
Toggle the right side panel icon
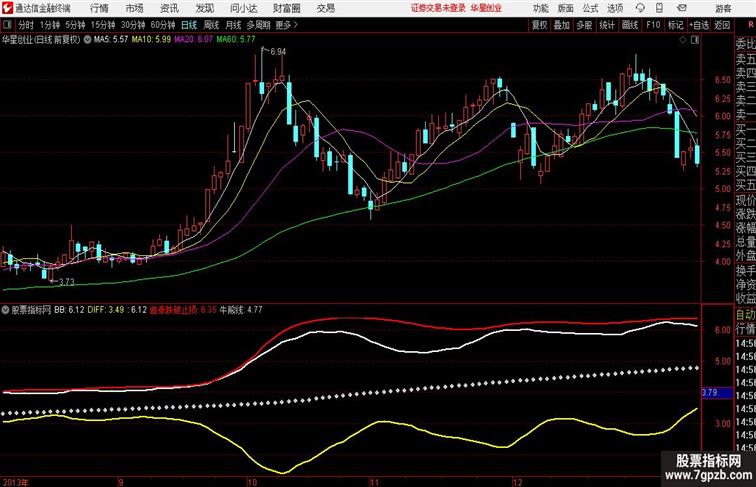tap(695, 40)
